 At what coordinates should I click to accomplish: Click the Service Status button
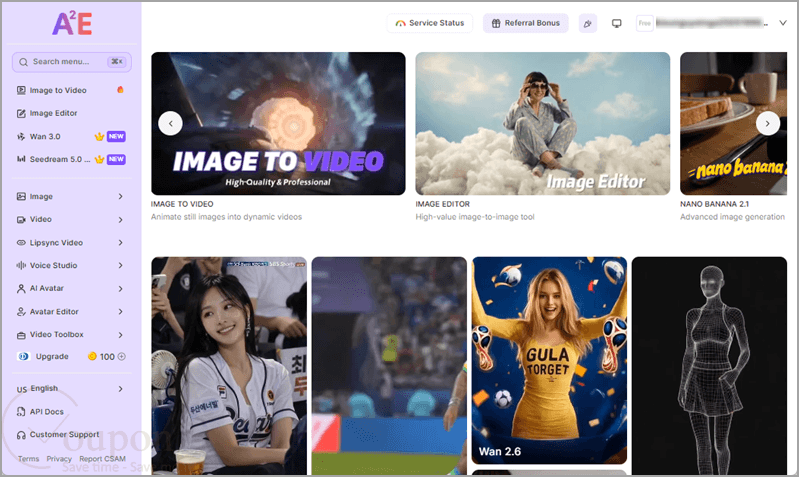[x=430, y=23]
